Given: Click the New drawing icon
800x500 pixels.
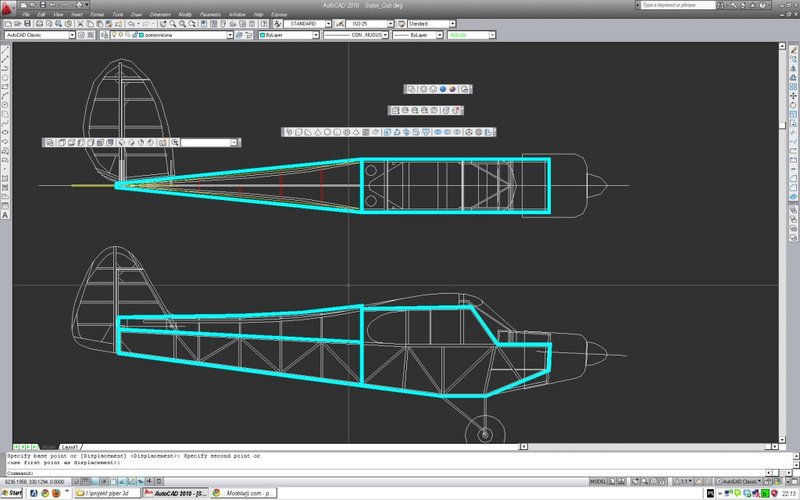Looking at the screenshot, I should [8, 24].
